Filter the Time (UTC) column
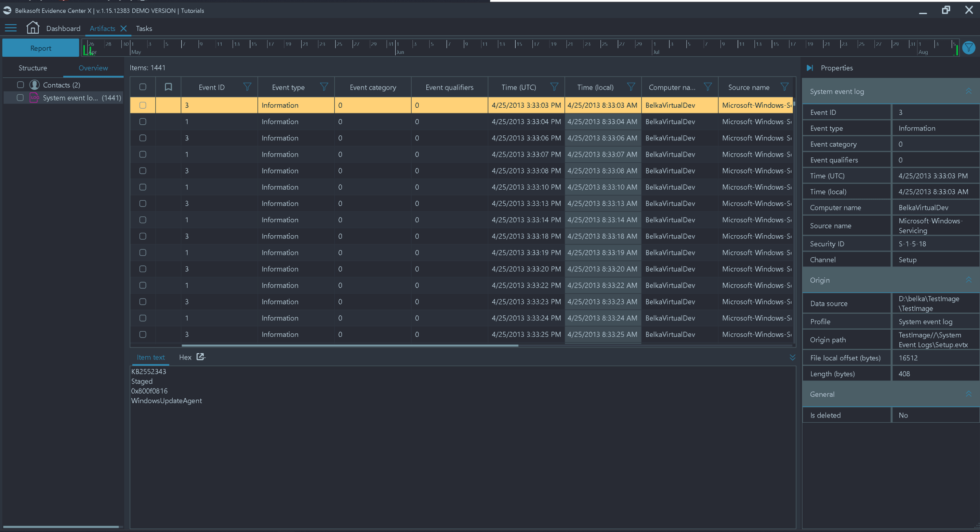Viewport: 980px width, 532px height. click(x=554, y=87)
